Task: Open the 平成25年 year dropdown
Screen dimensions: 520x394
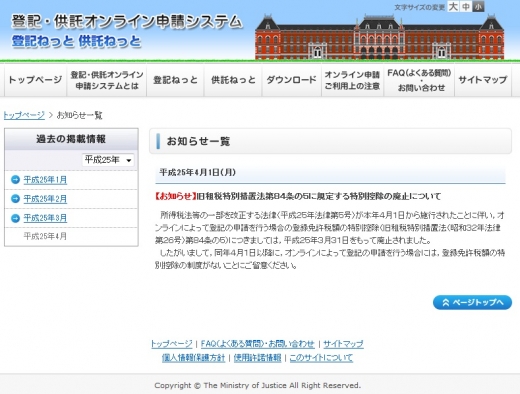Action: [108, 160]
